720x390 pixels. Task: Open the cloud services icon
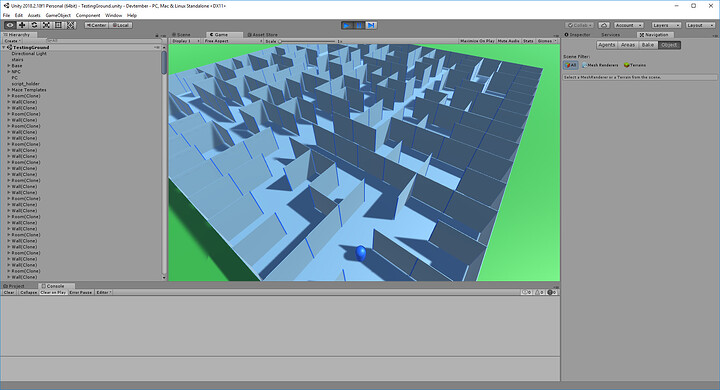pos(604,25)
